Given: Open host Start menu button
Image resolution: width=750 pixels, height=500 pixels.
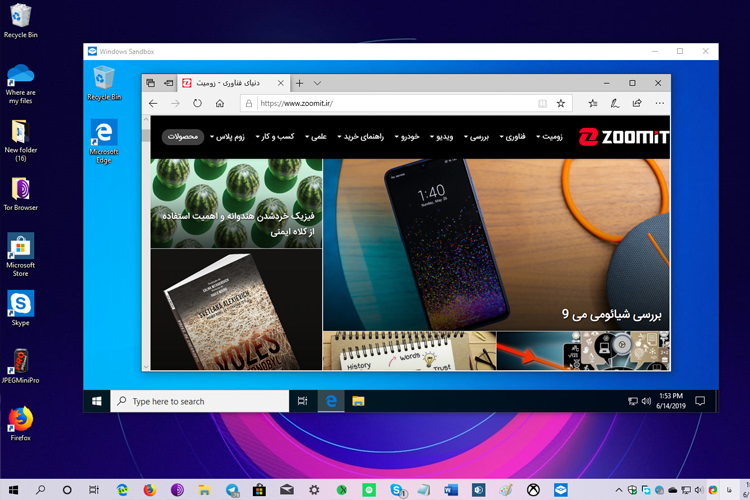Looking at the screenshot, I should pyautogui.click(x=13, y=489).
